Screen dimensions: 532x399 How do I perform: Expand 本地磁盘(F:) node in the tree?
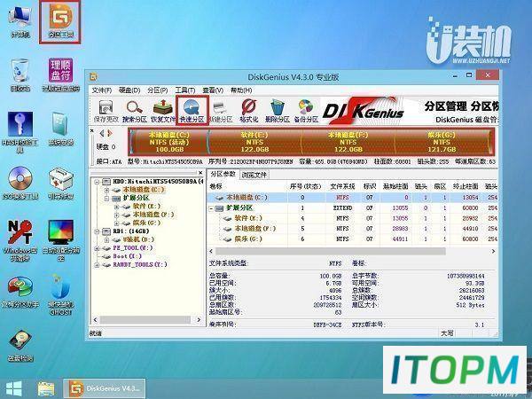116,215
